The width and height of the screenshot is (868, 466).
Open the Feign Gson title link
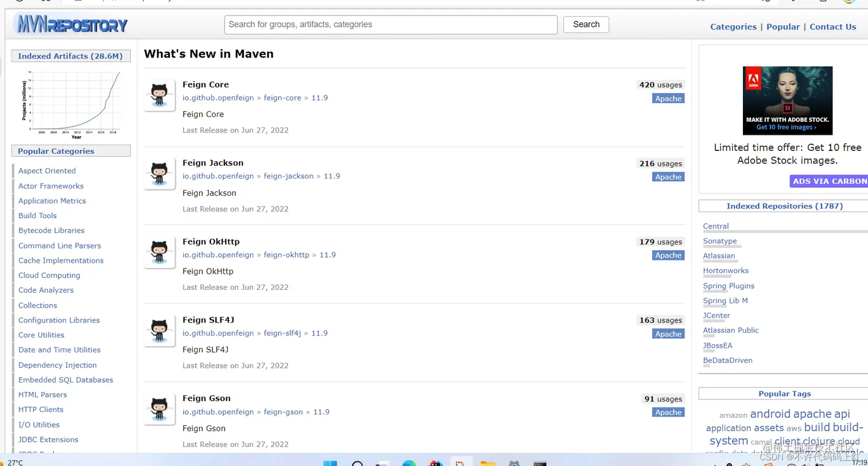[207, 398]
